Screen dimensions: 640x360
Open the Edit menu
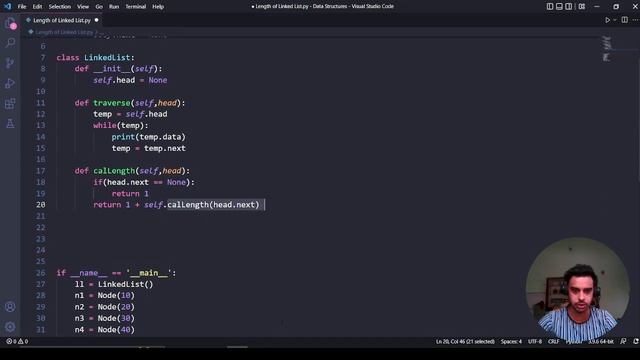click(x=37, y=7)
